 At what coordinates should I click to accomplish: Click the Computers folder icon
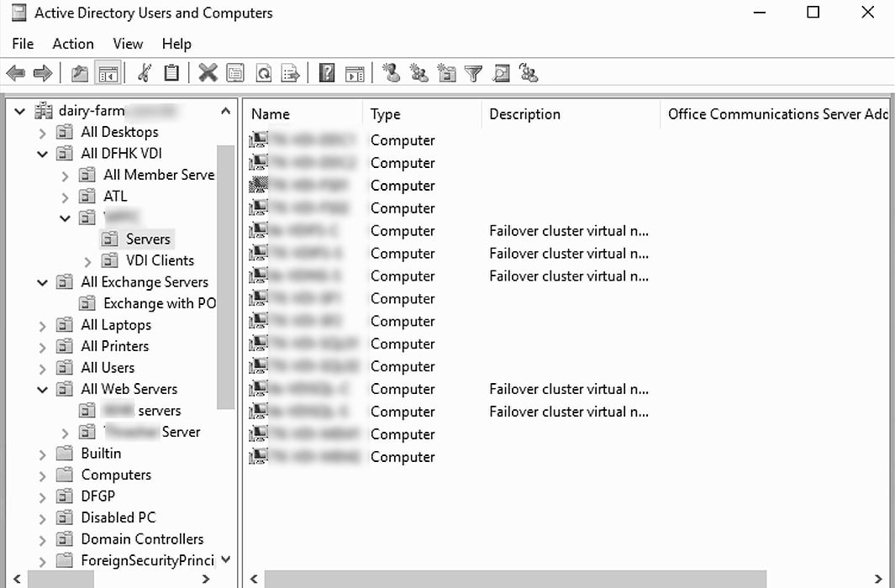tap(65, 475)
